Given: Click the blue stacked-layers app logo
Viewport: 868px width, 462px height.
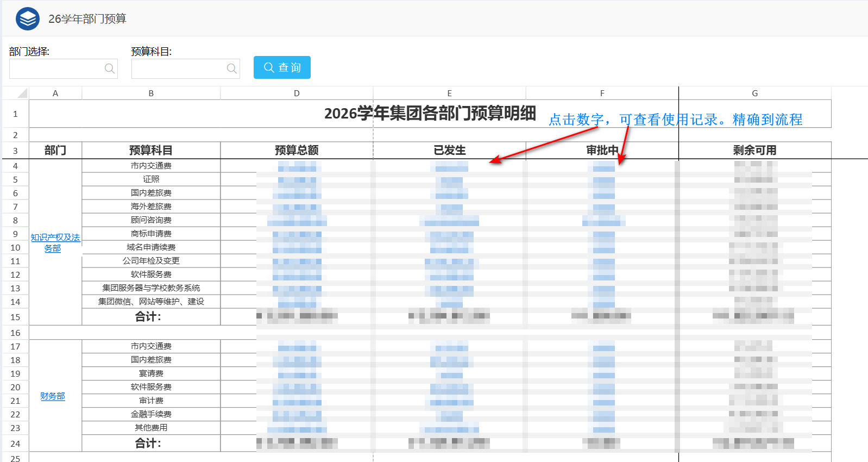Looking at the screenshot, I should [27, 19].
